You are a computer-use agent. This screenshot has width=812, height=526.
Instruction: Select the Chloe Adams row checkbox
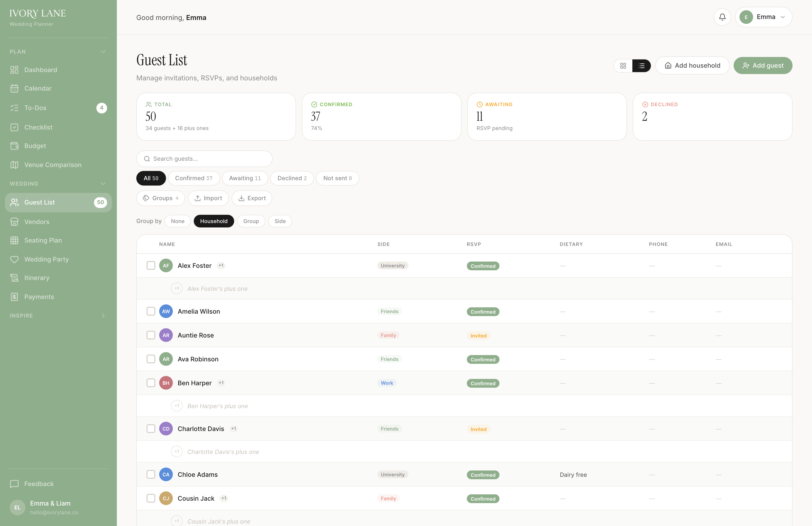point(151,474)
